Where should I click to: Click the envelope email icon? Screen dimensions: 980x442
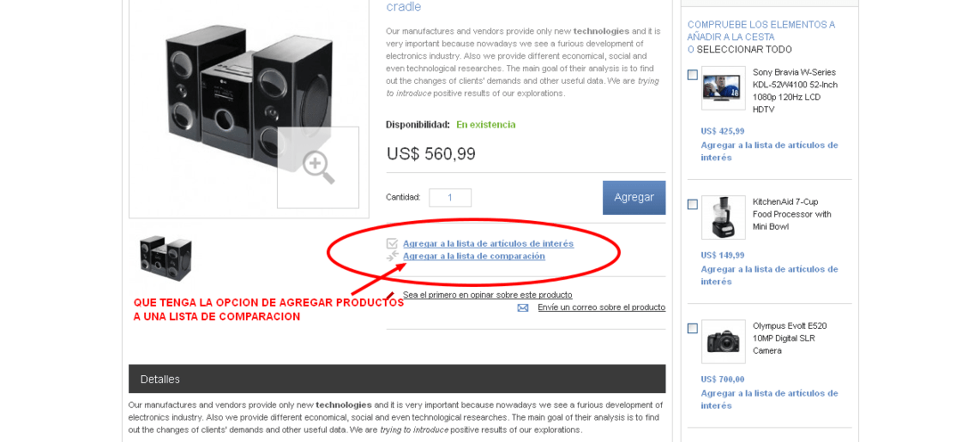point(523,307)
